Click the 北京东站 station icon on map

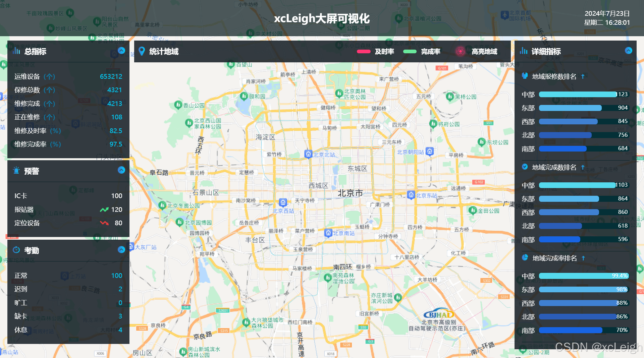[411, 195]
